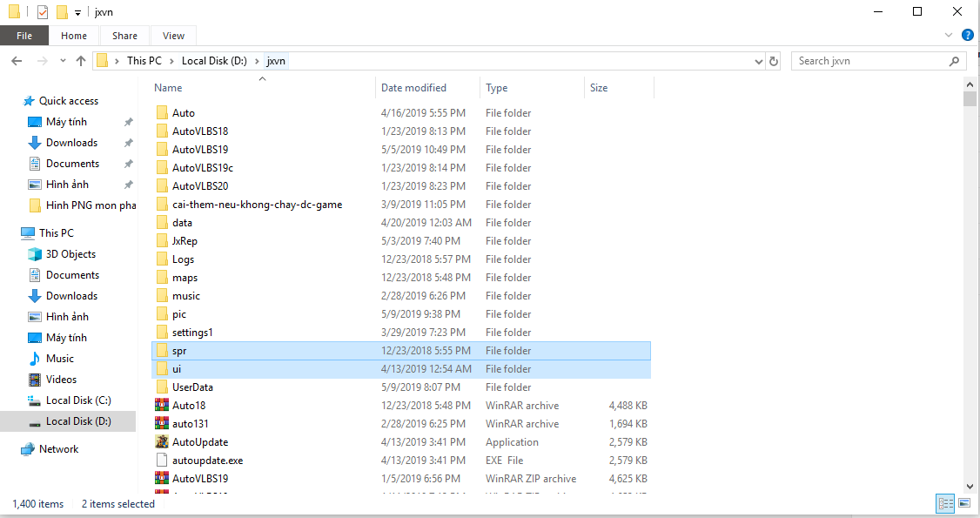980x518 pixels.
Task: Click This PC in the address bar
Action: click(x=144, y=61)
